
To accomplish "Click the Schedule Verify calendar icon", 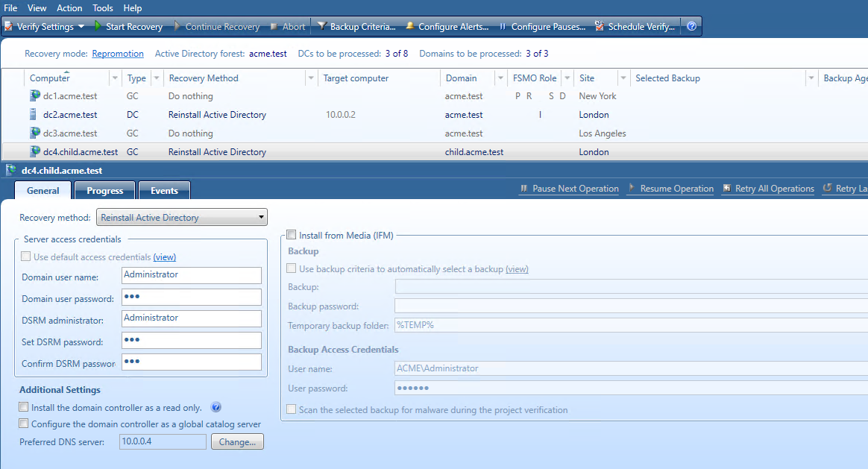I will (600, 26).
